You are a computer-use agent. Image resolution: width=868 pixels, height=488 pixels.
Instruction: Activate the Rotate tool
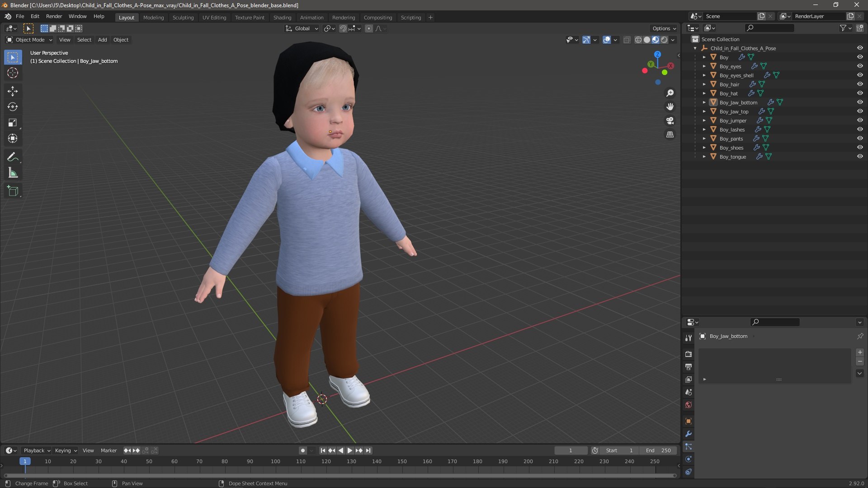[13, 107]
